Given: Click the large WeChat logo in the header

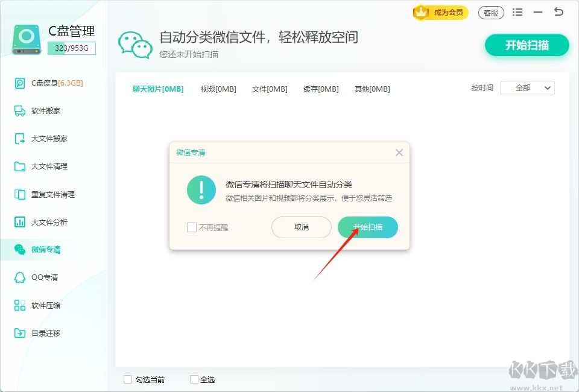Looking at the screenshot, I should tap(135, 45).
